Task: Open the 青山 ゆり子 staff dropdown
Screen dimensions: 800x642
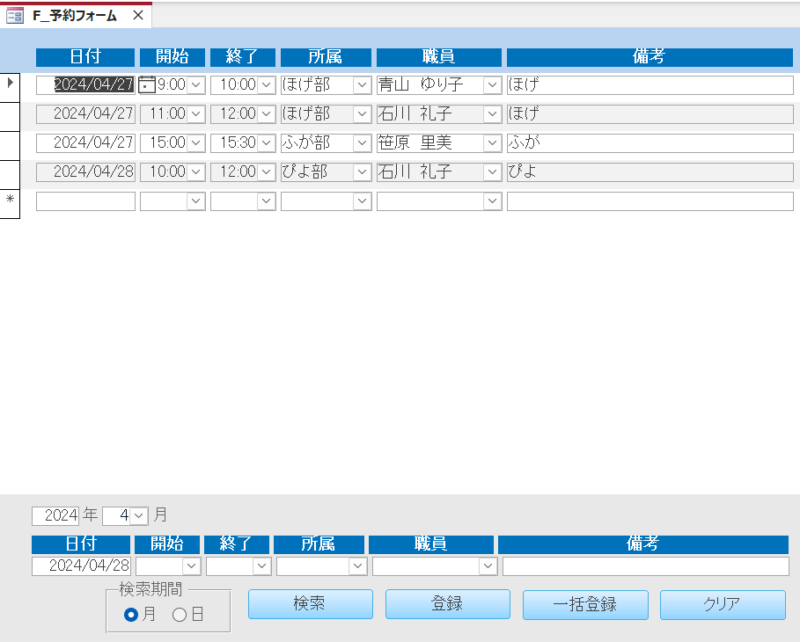Action: coord(492,85)
